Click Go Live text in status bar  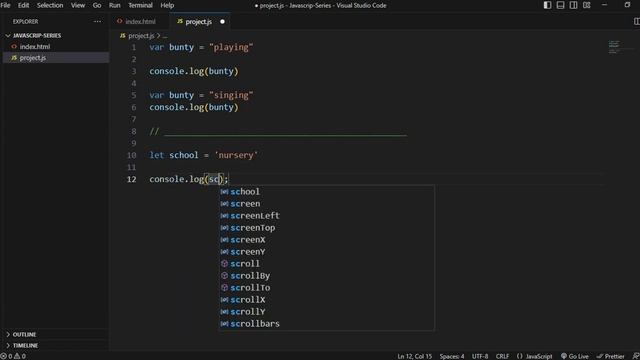(579, 356)
